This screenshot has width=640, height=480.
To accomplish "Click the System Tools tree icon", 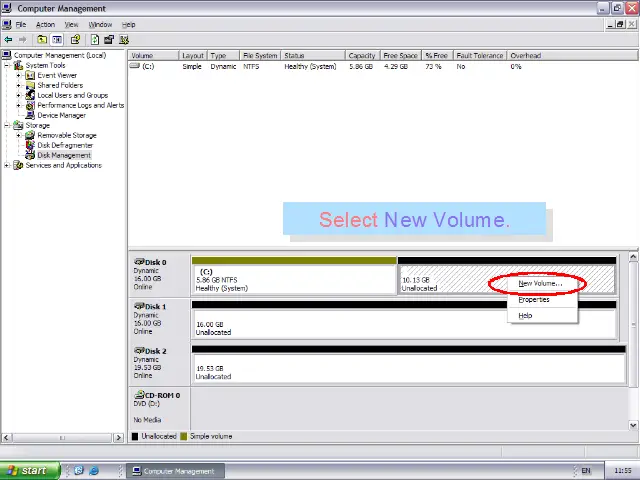I will point(18,65).
